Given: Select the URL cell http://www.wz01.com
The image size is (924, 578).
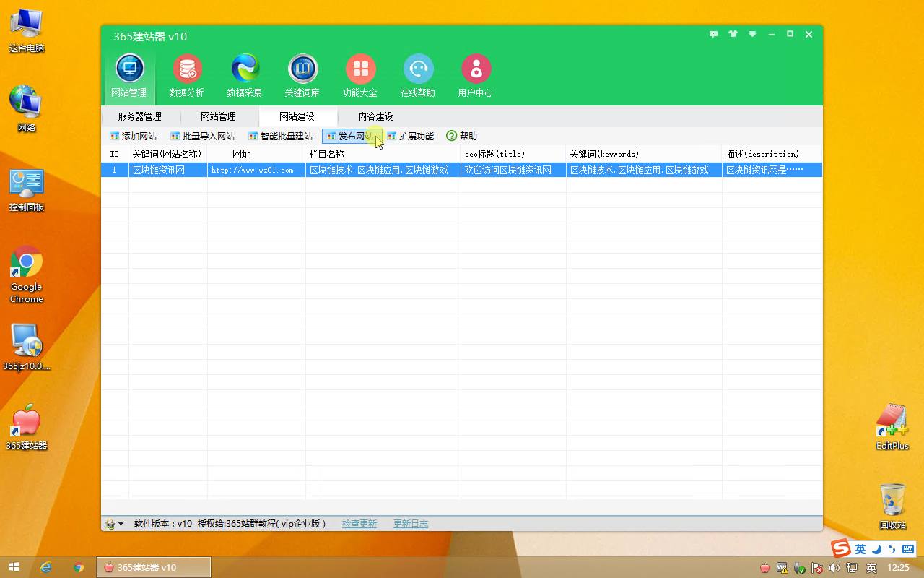Looking at the screenshot, I should pyautogui.click(x=256, y=170).
